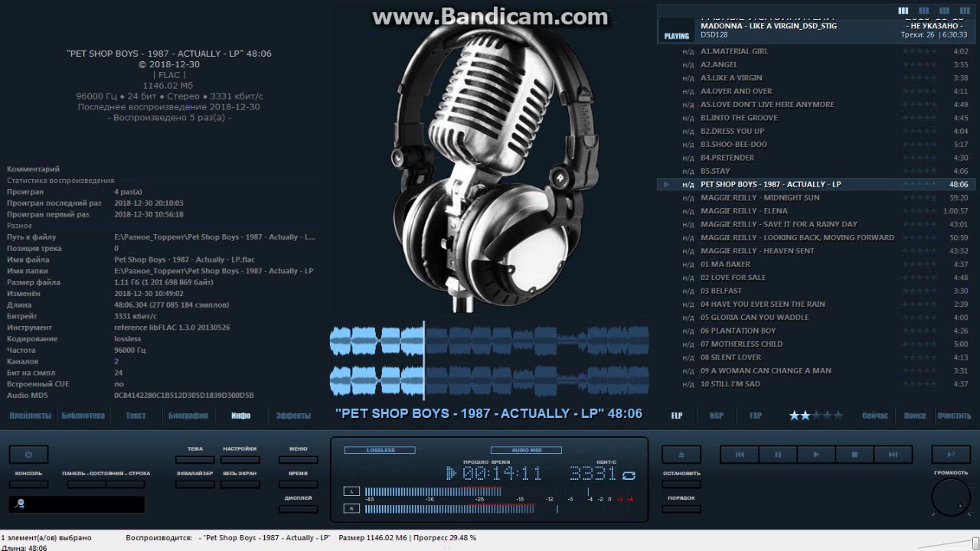
Task: Click the Громкость volume knob
Action: pyautogui.click(x=951, y=498)
